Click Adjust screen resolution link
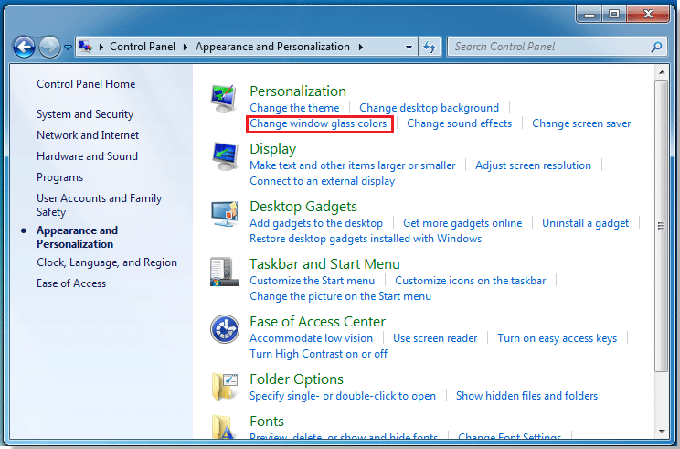This screenshot has width=680, height=449. click(533, 165)
